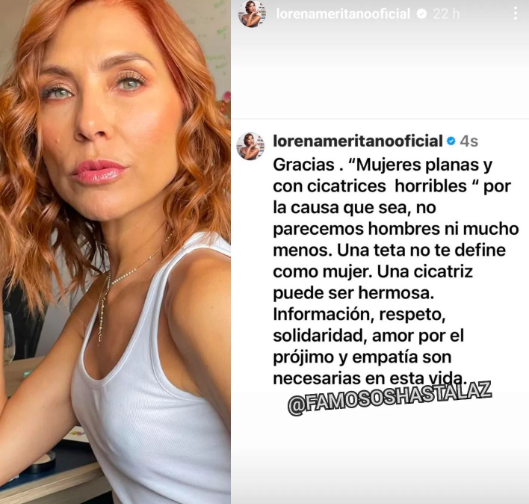Viewport: 529px width, 504px height.
Task: Open the three-dot options menu in the story header
Action: pos(515,13)
